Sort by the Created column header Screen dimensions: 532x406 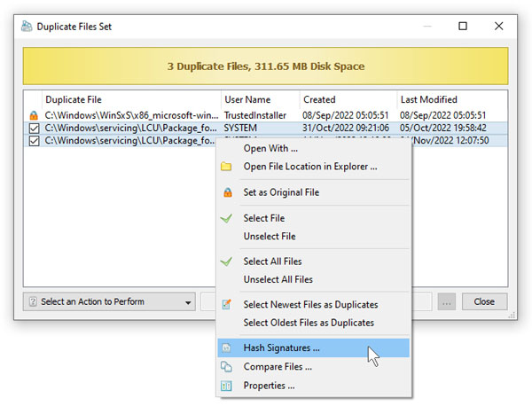(x=348, y=99)
